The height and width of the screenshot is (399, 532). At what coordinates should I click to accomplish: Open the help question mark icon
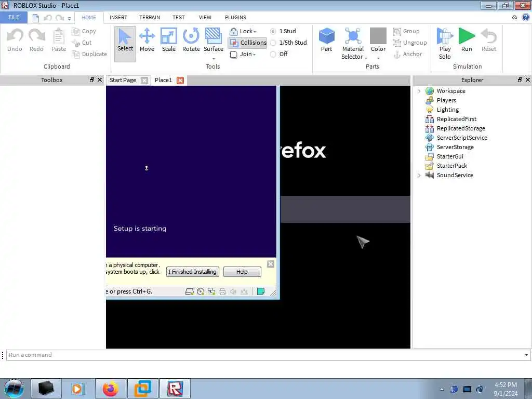coord(526,17)
